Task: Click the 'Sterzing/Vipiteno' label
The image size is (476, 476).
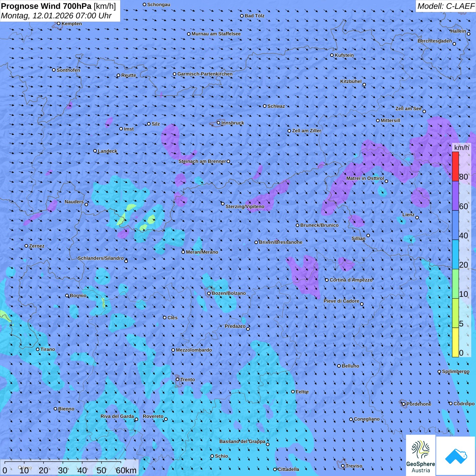Action: [245, 206]
